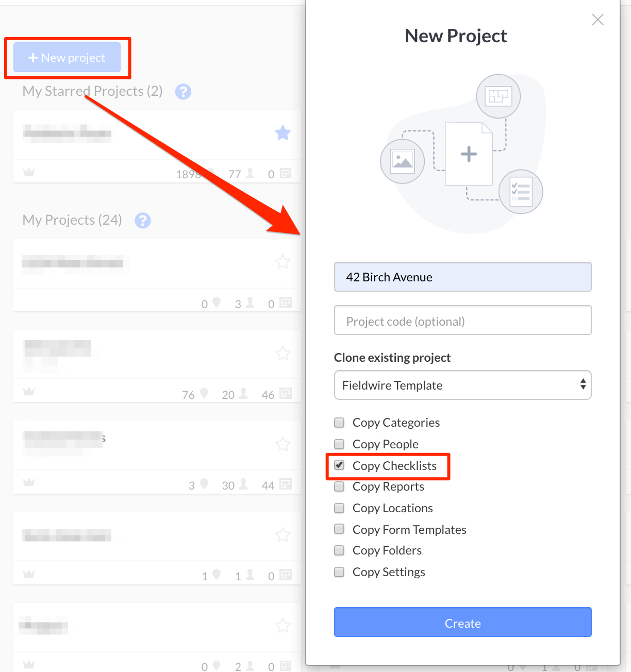The width and height of the screenshot is (631, 672).
Task: Enable the Copy Categories checkbox
Action: pyautogui.click(x=339, y=423)
